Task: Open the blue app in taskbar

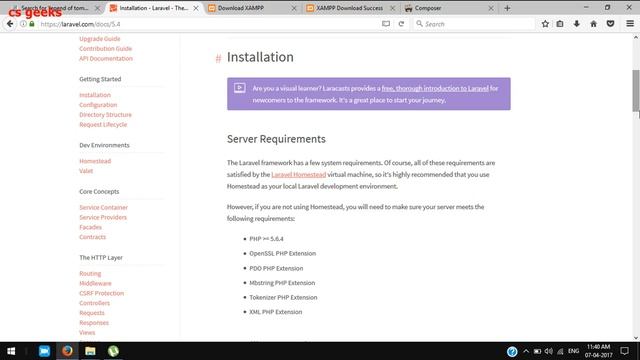Action: [x=44, y=351]
